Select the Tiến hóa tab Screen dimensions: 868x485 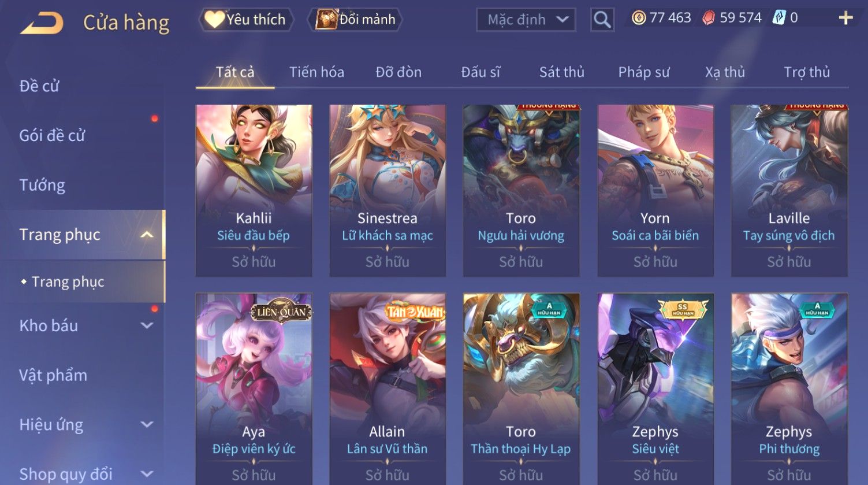316,72
